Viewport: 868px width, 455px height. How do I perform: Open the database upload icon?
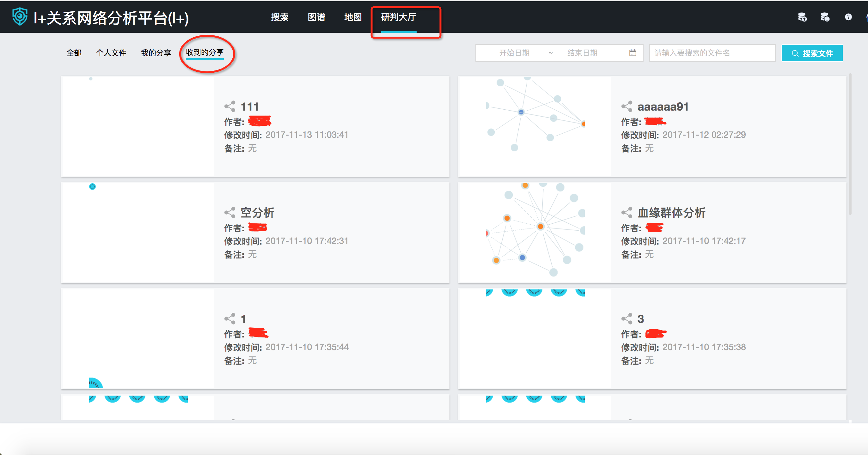(802, 17)
